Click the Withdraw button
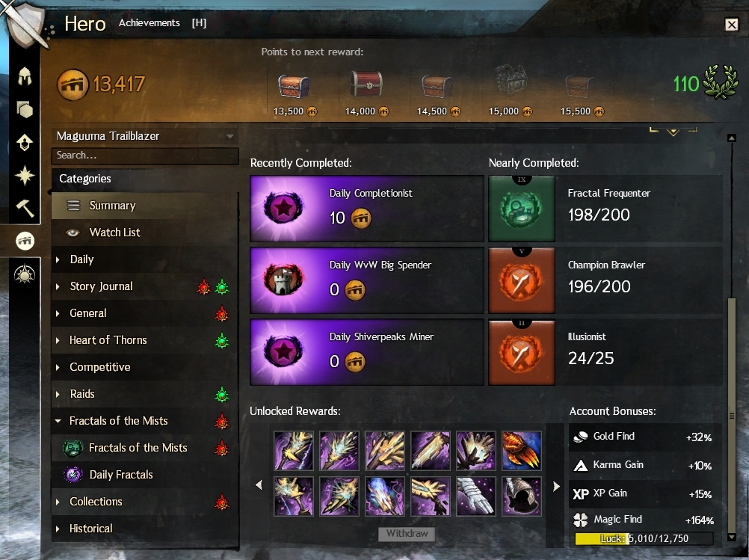 pos(407,534)
